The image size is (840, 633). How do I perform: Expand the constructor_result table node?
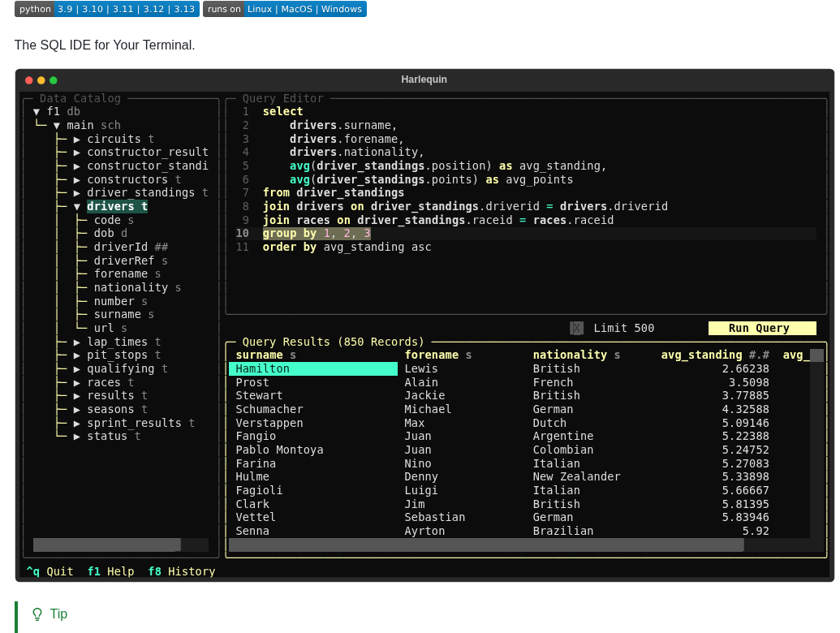pos(77,153)
